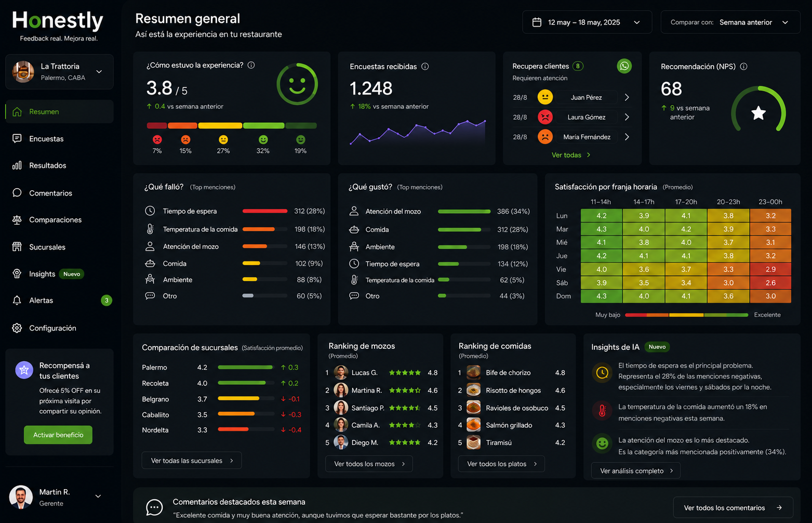Image resolution: width=812 pixels, height=523 pixels.
Task: Click the chat bubble icon in Comentarios destacados
Action: click(x=154, y=507)
